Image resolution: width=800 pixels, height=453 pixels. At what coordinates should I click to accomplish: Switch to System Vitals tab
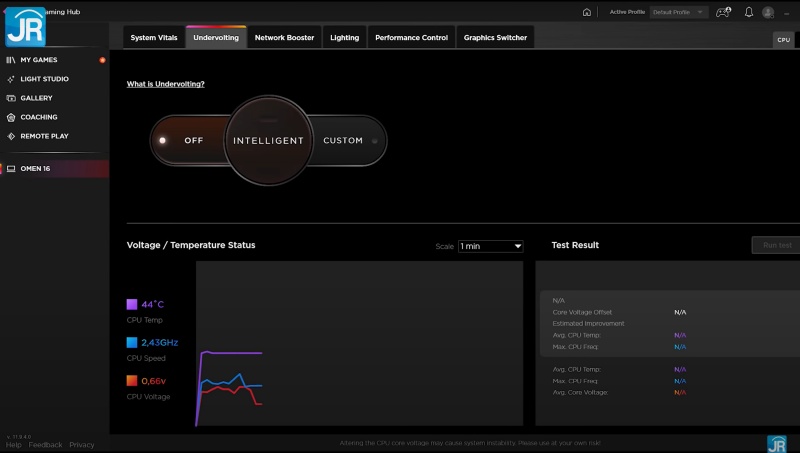[154, 38]
